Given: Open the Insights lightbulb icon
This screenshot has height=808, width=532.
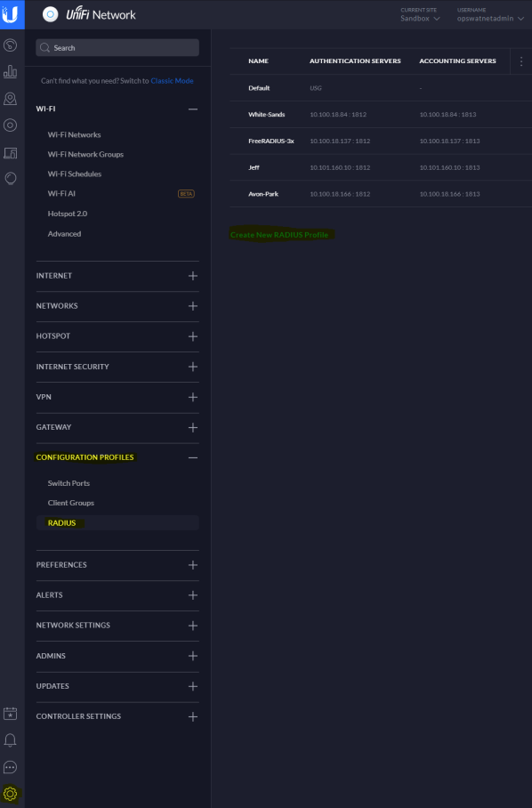Looking at the screenshot, I should point(11,178).
